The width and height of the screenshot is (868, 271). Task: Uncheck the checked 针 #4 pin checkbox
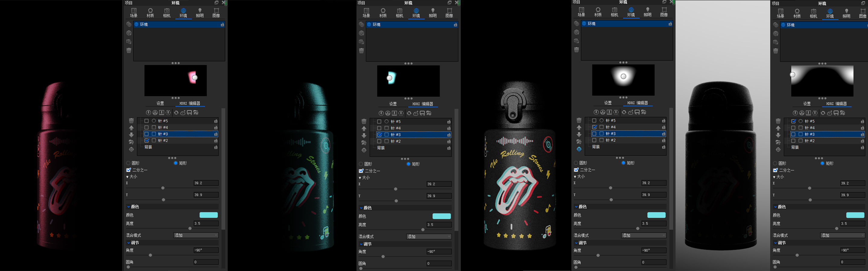[594, 127]
